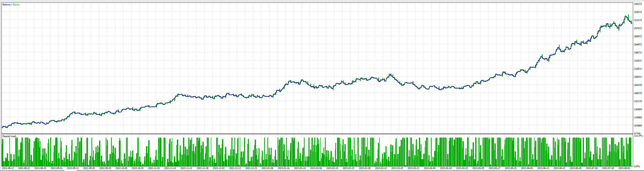Click the 2023.02.15 date label
This screenshot has height=171, width=644.
coord(332,168)
